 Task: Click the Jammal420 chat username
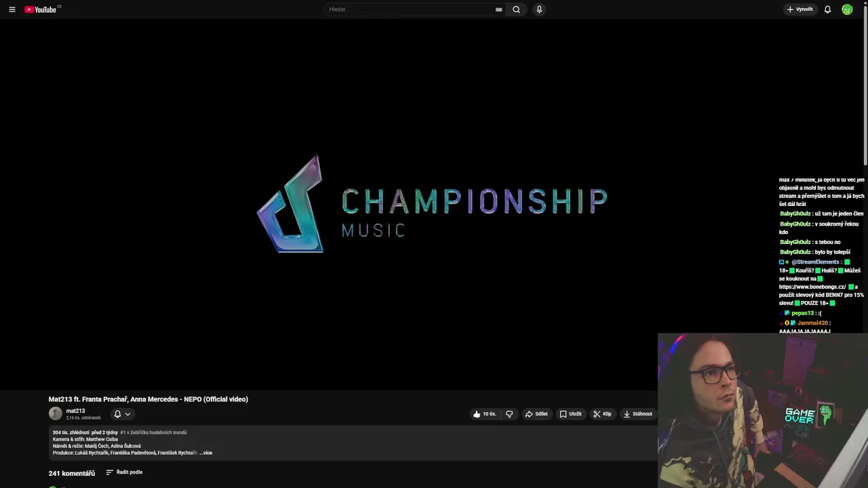click(812, 323)
